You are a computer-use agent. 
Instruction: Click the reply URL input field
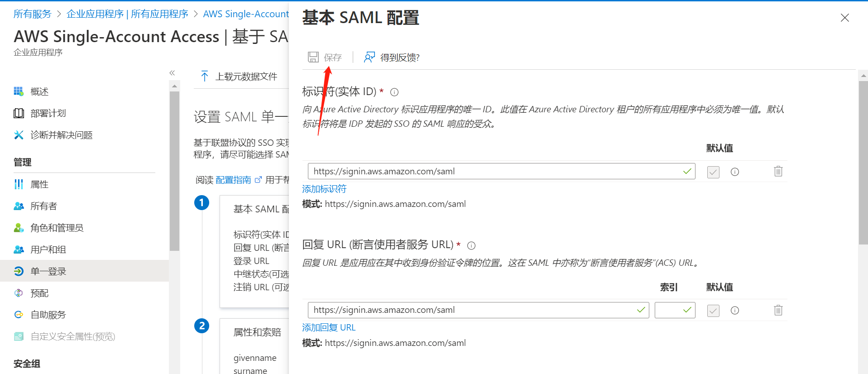click(x=478, y=310)
